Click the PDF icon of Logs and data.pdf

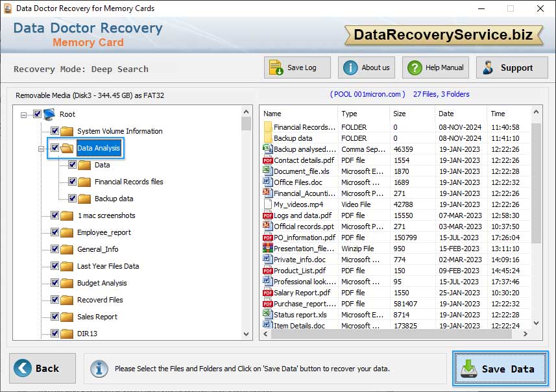[x=268, y=215]
